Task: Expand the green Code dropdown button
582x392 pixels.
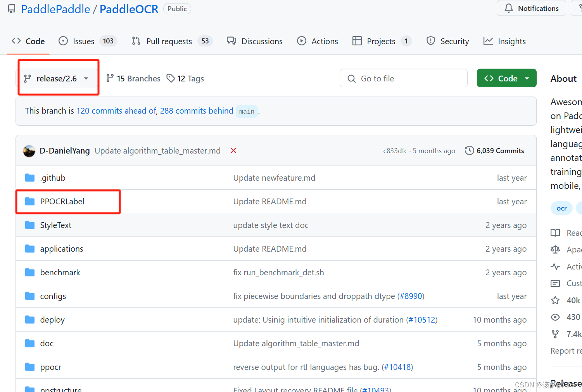Action: tap(506, 78)
